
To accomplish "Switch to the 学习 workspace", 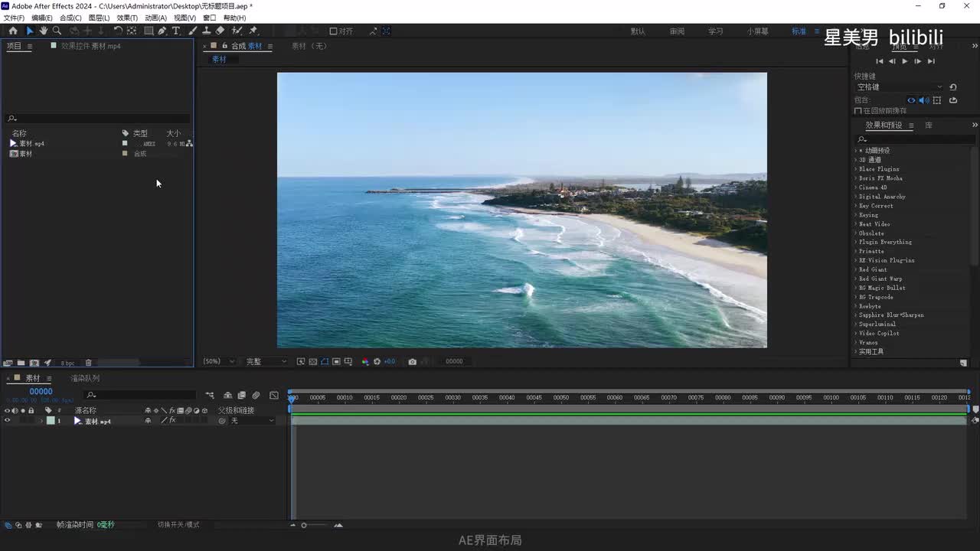I will pyautogui.click(x=715, y=31).
